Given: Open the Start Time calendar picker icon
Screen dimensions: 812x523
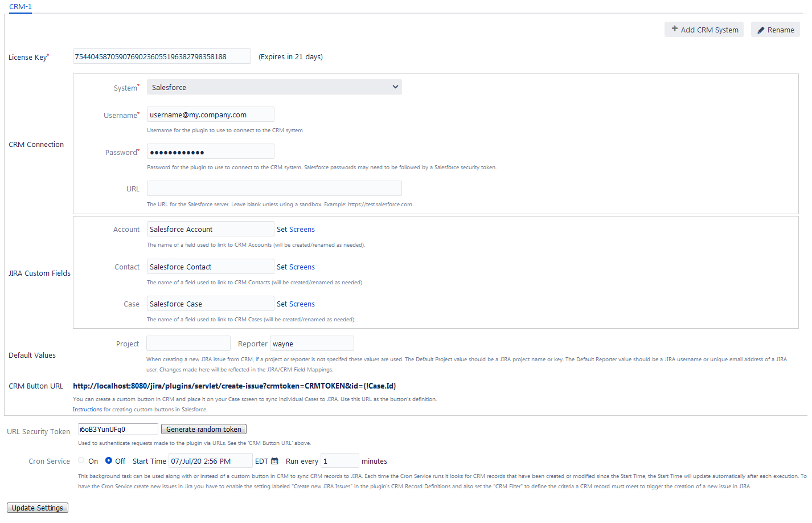Looking at the screenshot, I should (x=274, y=461).
